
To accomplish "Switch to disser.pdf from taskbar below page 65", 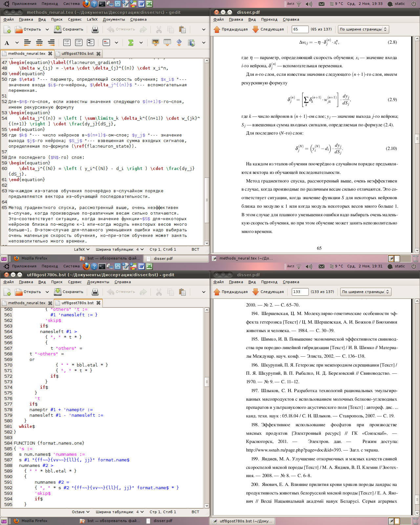I will pyautogui.click(x=176, y=259).
